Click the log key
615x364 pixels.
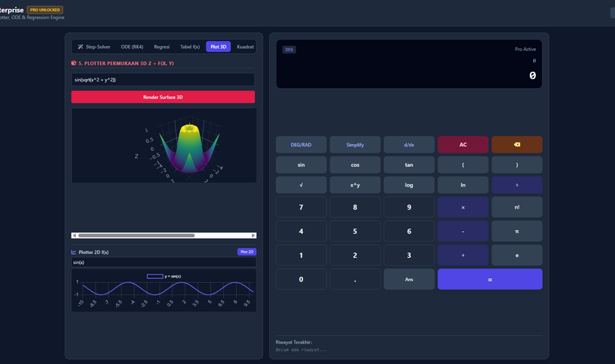click(408, 185)
